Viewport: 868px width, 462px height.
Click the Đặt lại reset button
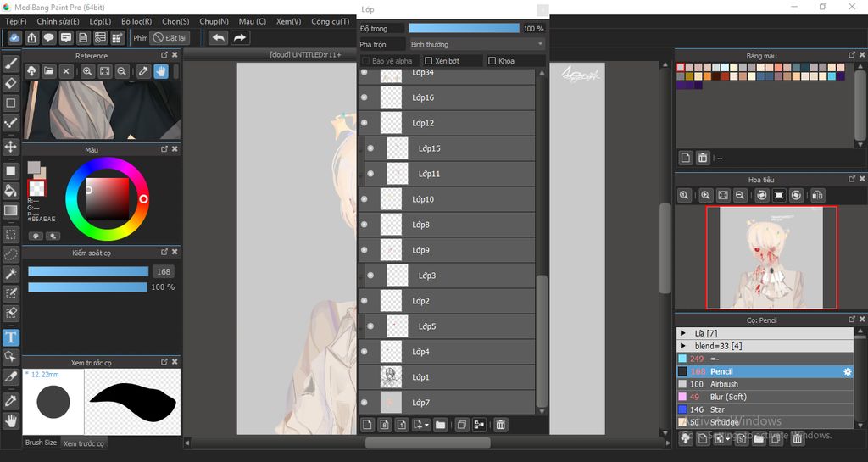pos(170,37)
